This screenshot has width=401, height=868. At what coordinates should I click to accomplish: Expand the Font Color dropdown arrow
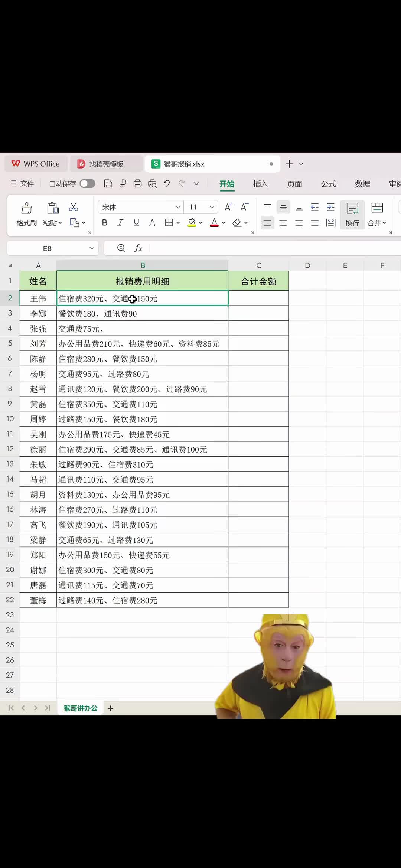tap(223, 223)
